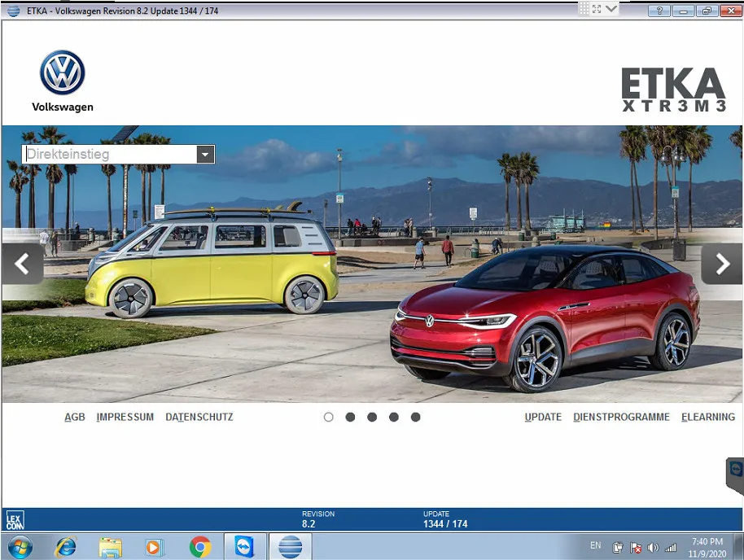Open the network signal tray icon

click(x=671, y=548)
